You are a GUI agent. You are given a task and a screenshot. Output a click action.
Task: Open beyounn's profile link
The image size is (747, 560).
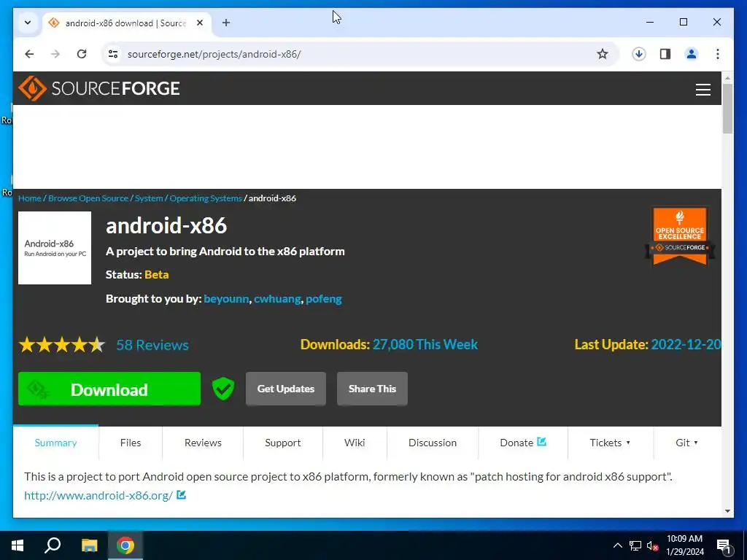click(x=226, y=298)
